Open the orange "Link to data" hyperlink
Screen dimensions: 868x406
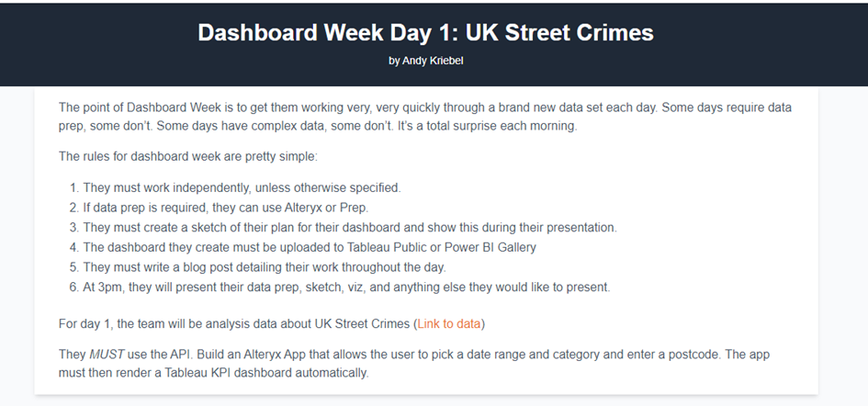click(x=449, y=324)
